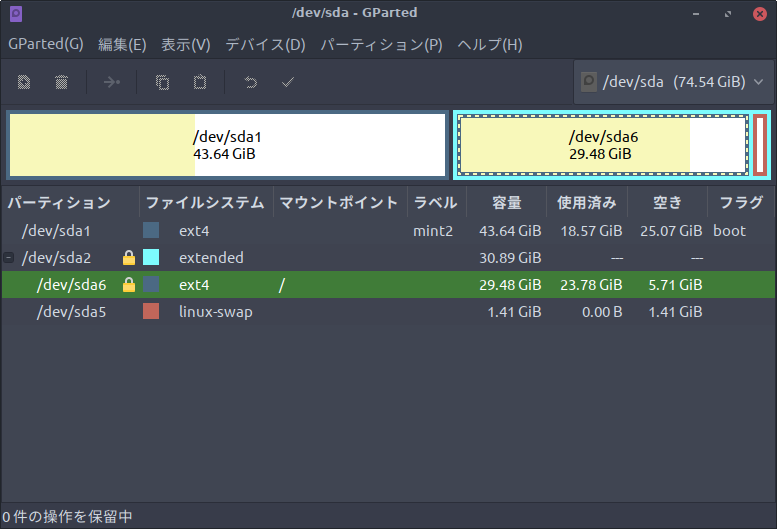Click cyan extended swatch in /dev/sda2 row
Screen dimensions: 777x529
(151, 258)
